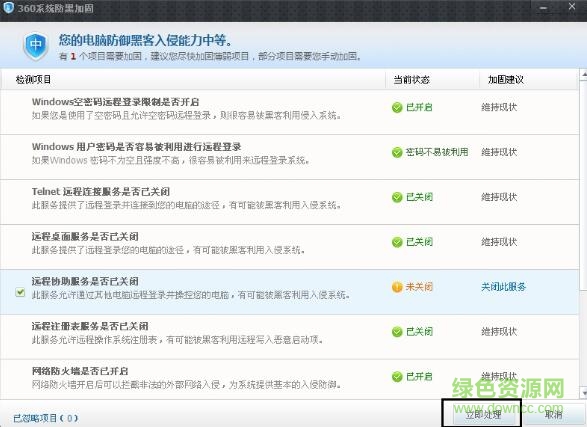The image size is (587, 427).
Task: Click green check icon for Windows空密码 row
Action: (397, 108)
